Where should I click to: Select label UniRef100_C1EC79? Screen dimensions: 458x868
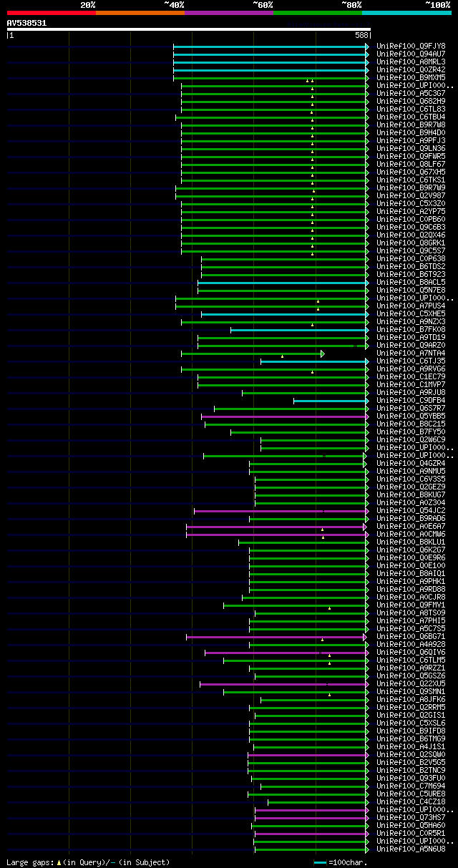pyautogui.click(x=411, y=376)
